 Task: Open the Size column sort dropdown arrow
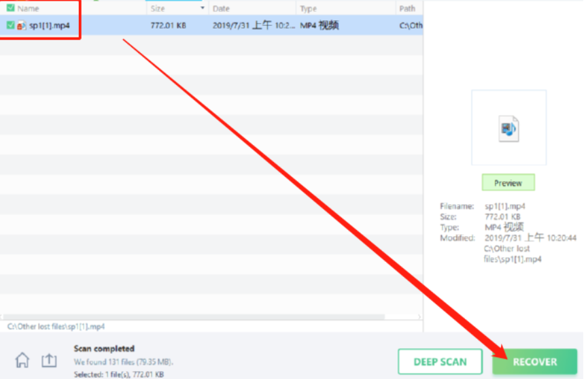point(203,8)
